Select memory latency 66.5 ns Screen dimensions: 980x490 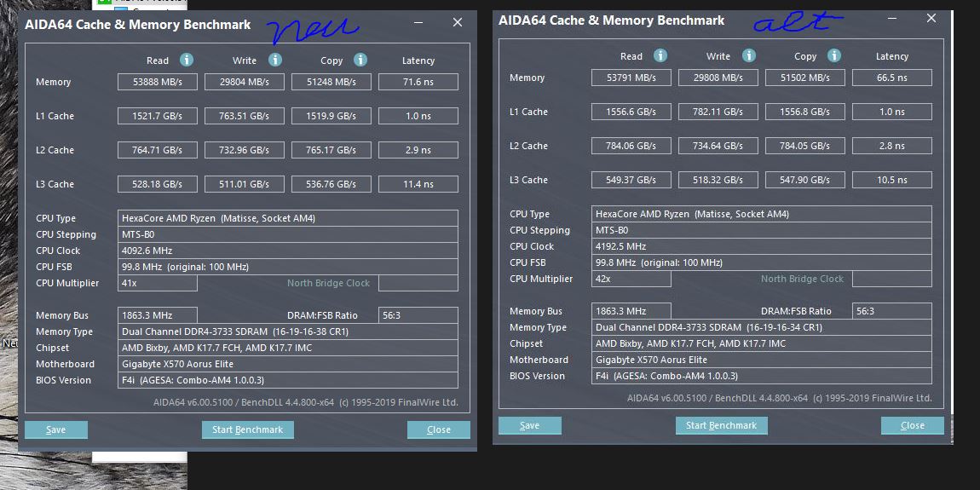coord(892,78)
